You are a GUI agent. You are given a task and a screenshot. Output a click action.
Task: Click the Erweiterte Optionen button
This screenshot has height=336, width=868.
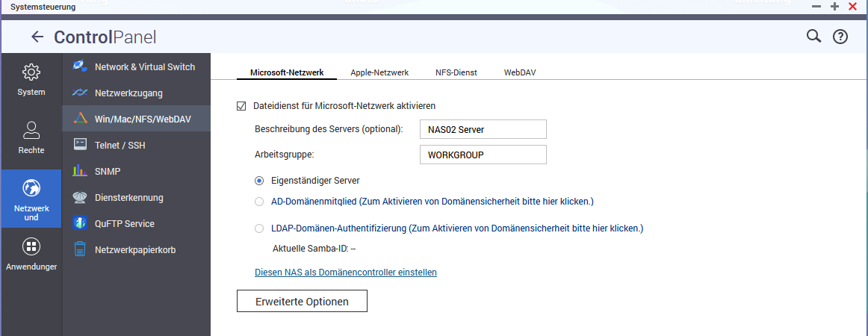(x=302, y=300)
